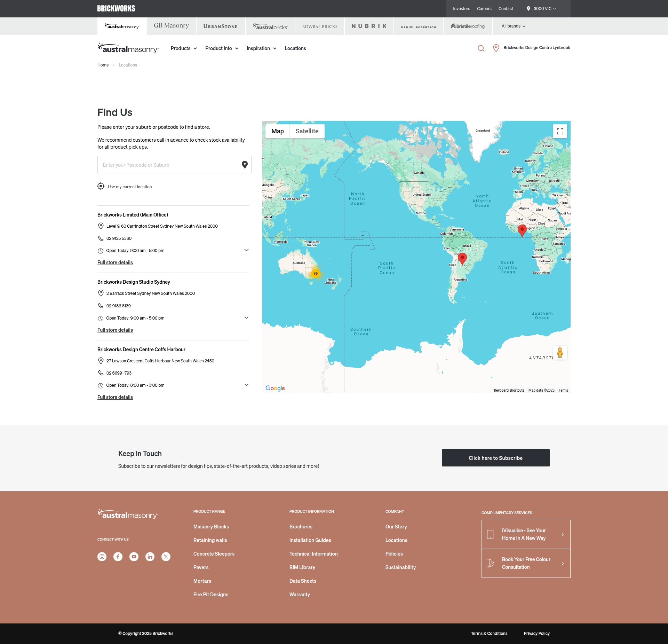Expand opening hours for Design Centre Coffs Harbour

click(x=246, y=385)
